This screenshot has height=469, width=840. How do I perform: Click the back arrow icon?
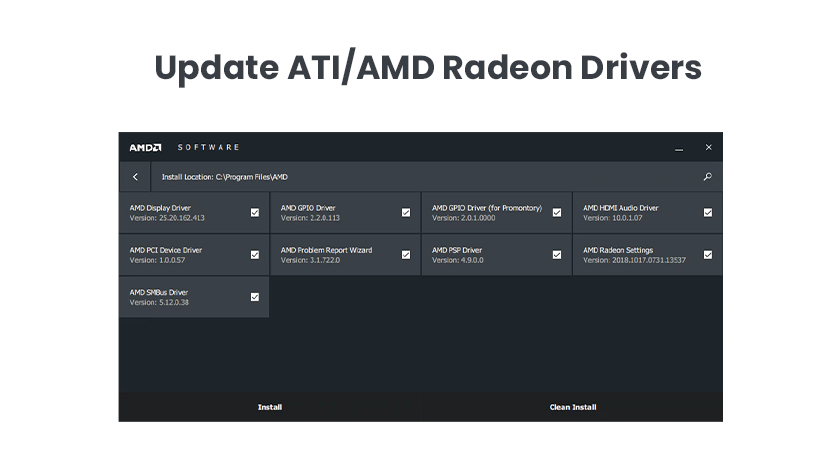[x=135, y=177]
